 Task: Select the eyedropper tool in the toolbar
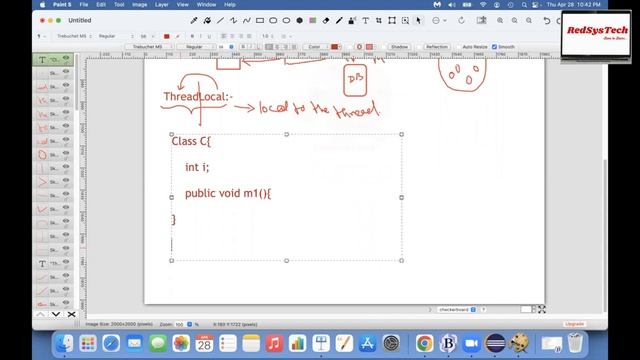194,20
